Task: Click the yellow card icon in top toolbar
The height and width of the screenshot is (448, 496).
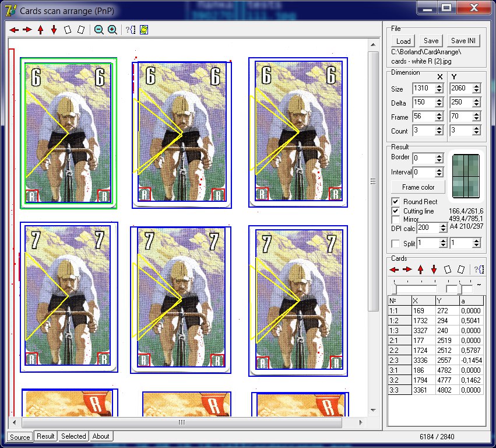Action: [x=144, y=30]
